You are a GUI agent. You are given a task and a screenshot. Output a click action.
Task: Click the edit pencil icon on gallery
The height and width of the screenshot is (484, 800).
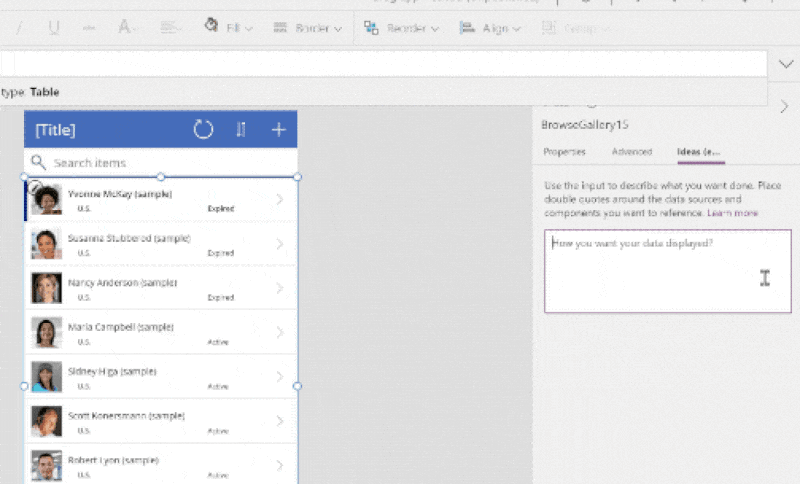pos(34,188)
